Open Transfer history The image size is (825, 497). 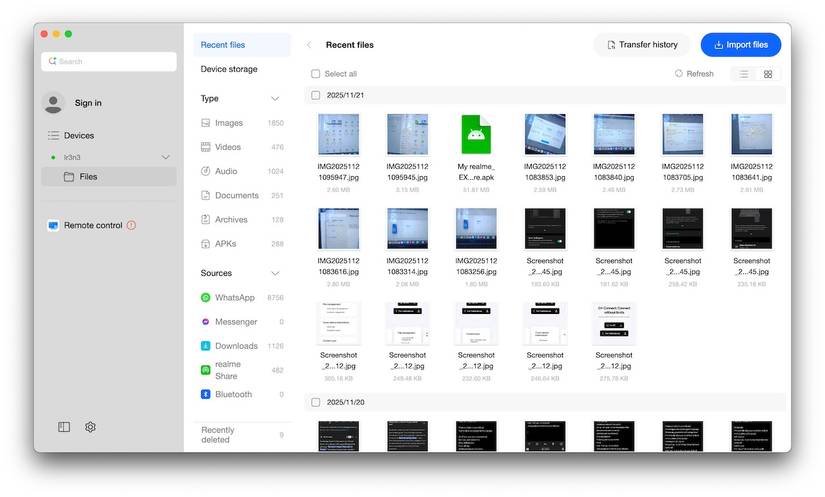coord(640,45)
